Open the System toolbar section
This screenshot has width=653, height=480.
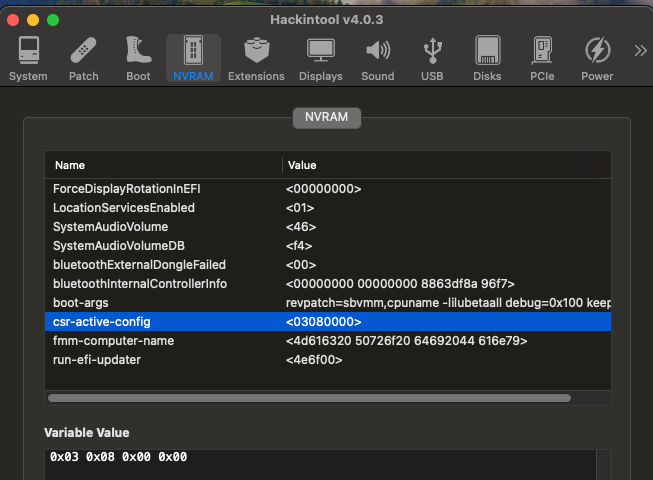[x=28, y=58]
